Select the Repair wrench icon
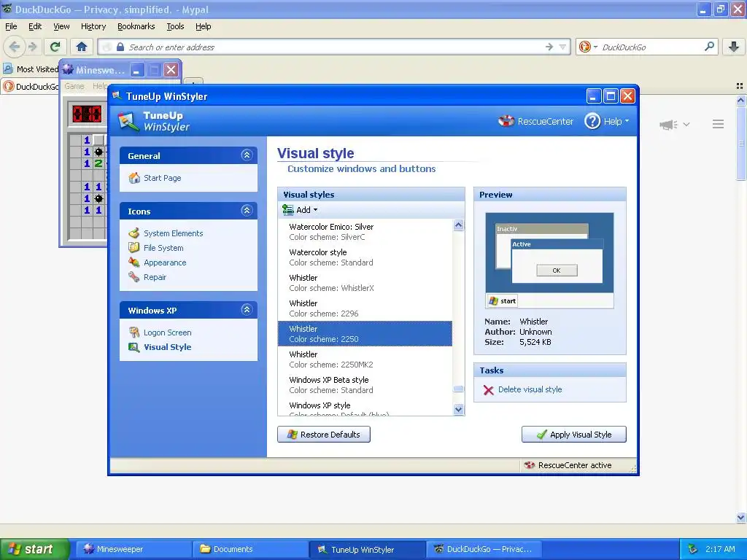The height and width of the screenshot is (560, 747). coord(134,276)
